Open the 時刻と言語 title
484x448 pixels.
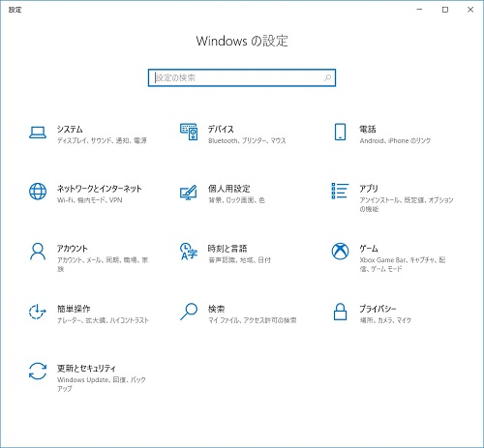point(227,249)
